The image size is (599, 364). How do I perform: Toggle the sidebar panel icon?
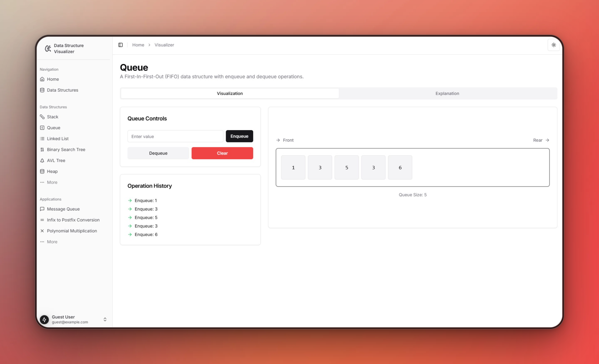click(x=120, y=45)
